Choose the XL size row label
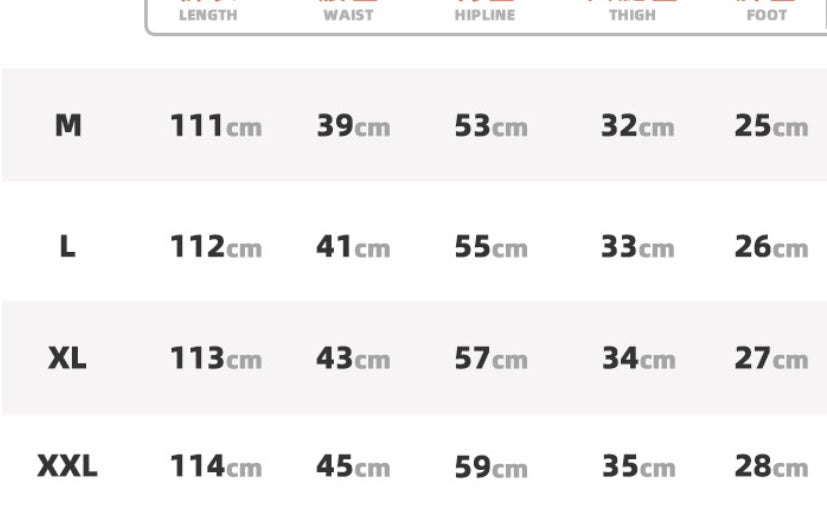The height and width of the screenshot is (506, 827). click(x=67, y=358)
